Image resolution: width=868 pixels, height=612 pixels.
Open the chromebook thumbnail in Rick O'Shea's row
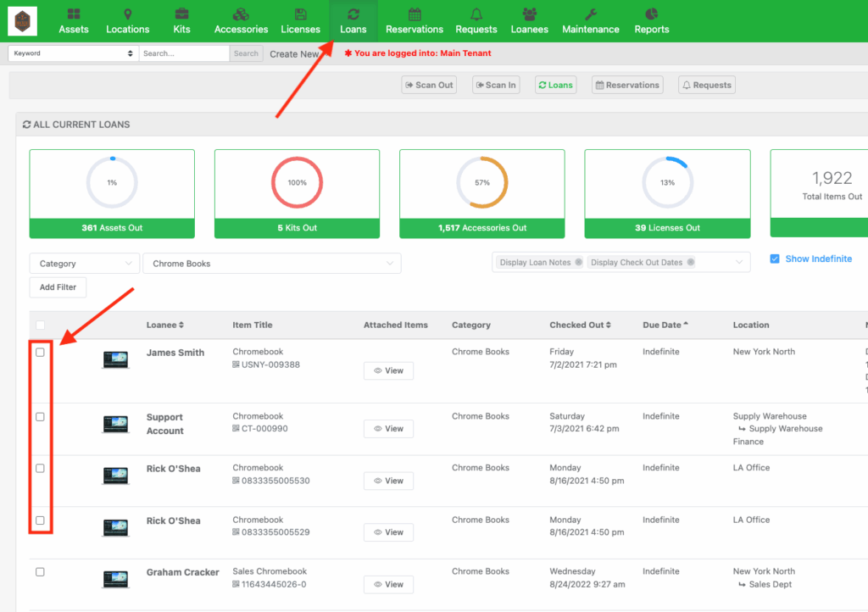[116, 476]
